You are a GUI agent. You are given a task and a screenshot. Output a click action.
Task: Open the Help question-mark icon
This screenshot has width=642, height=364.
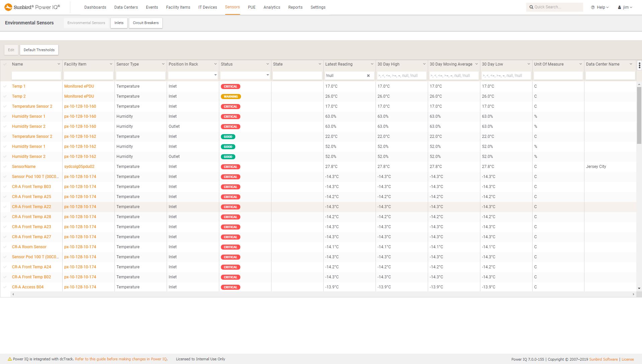coord(593,7)
